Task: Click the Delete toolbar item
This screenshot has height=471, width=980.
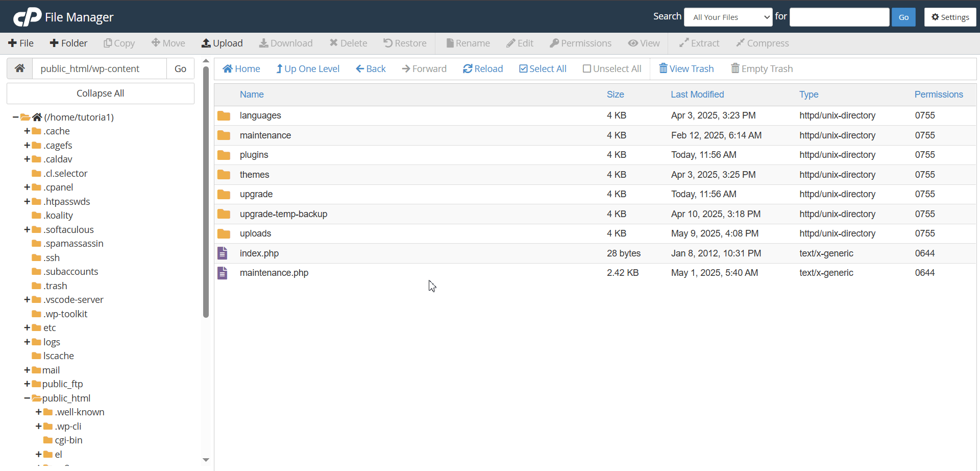Action: (348, 43)
